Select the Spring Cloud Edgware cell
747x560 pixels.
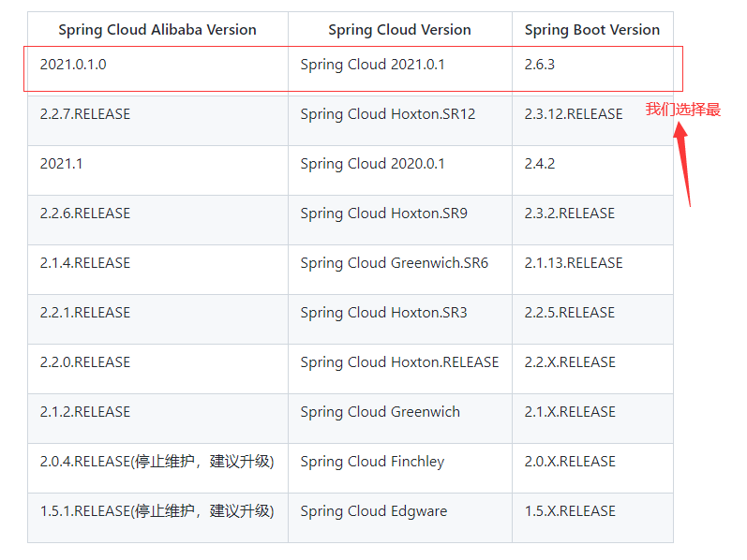373,511
